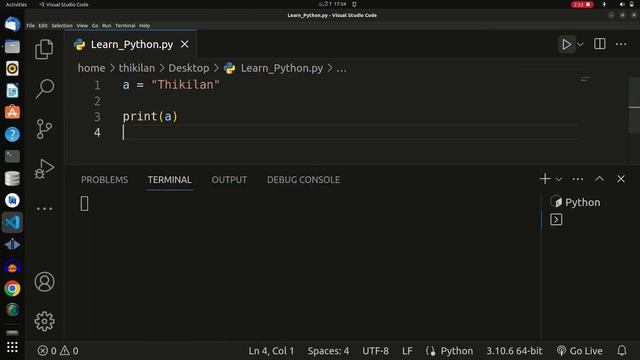Open the Run menu
Viewport: 640px width, 360px height.
click(x=107, y=25)
